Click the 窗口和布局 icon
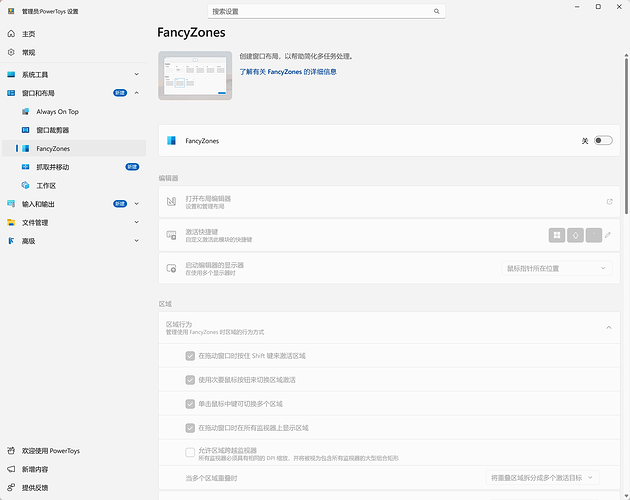 click(11, 93)
